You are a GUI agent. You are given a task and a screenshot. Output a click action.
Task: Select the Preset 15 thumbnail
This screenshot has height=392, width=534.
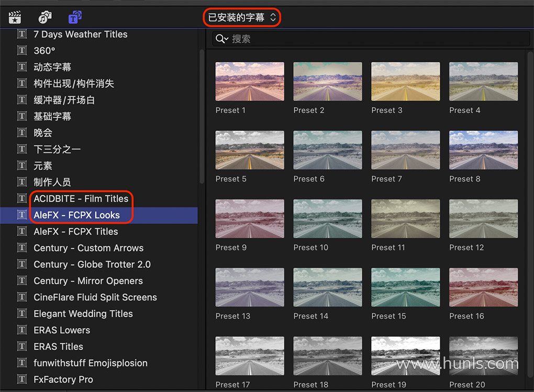click(x=406, y=287)
